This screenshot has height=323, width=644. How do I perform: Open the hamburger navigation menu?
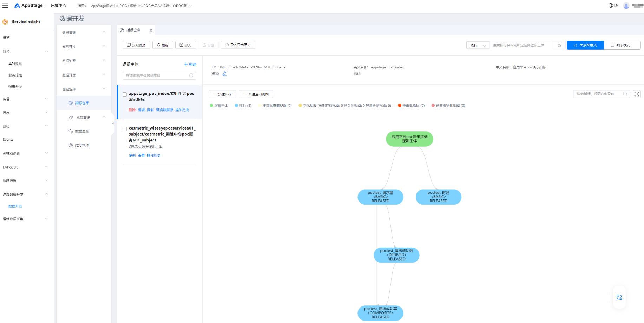pos(5,6)
